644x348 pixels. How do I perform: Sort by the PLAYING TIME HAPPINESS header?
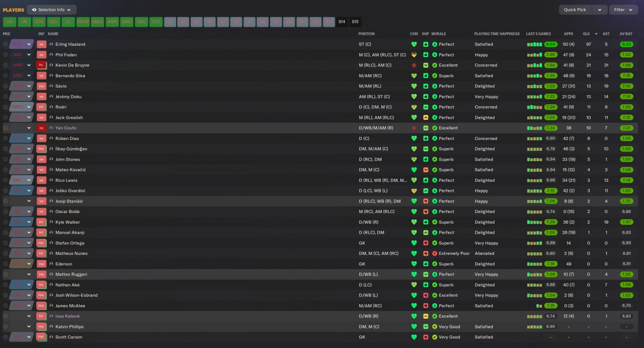click(x=497, y=34)
